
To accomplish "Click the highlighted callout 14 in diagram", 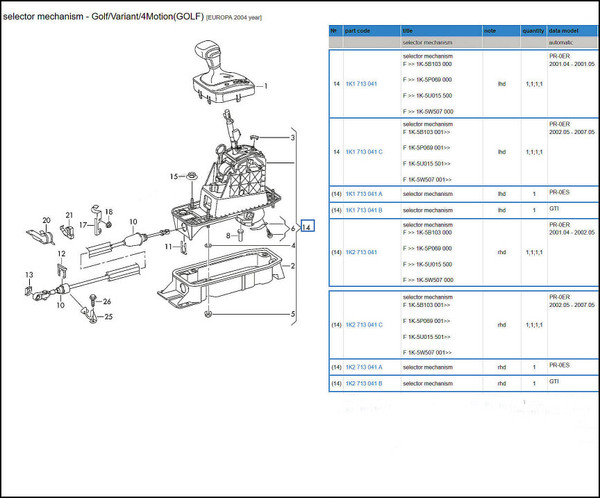I will click(307, 228).
